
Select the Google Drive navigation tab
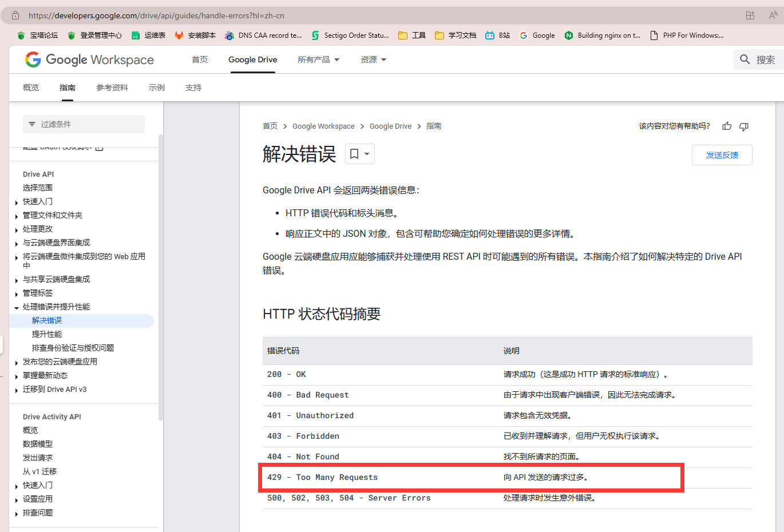(252, 59)
